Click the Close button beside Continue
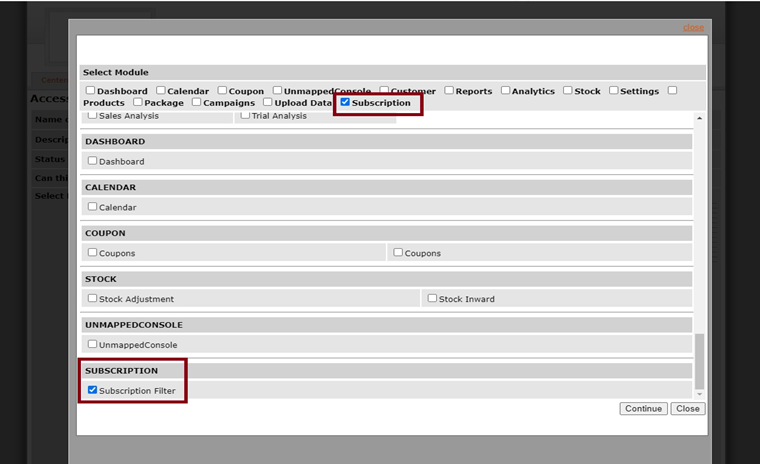Image resolution: width=760 pixels, height=464 pixels. (688, 409)
